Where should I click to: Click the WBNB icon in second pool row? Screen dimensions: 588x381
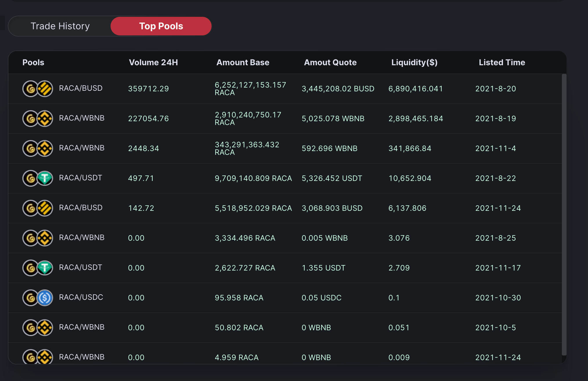tap(45, 119)
